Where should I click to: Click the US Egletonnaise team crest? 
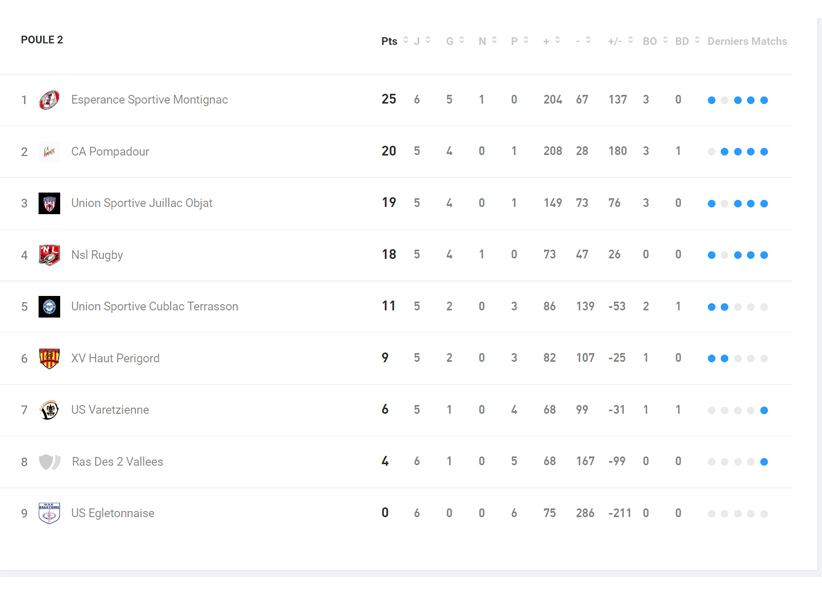pyautogui.click(x=49, y=513)
